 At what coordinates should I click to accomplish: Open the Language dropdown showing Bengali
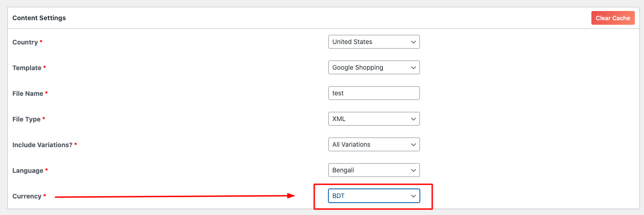pos(374,170)
